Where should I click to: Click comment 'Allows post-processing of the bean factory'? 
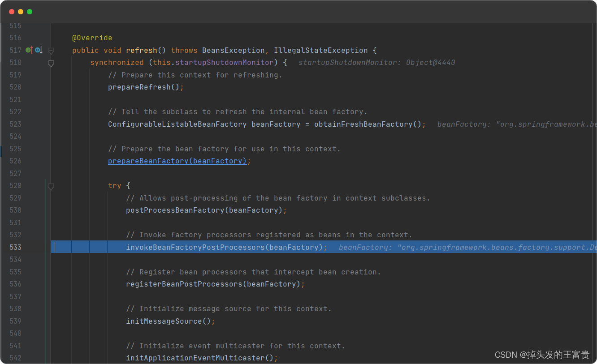click(x=278, y=198)
